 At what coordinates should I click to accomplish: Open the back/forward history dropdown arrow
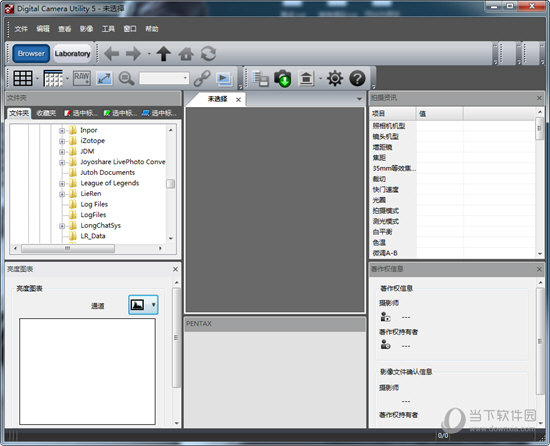tap(149, 54)
